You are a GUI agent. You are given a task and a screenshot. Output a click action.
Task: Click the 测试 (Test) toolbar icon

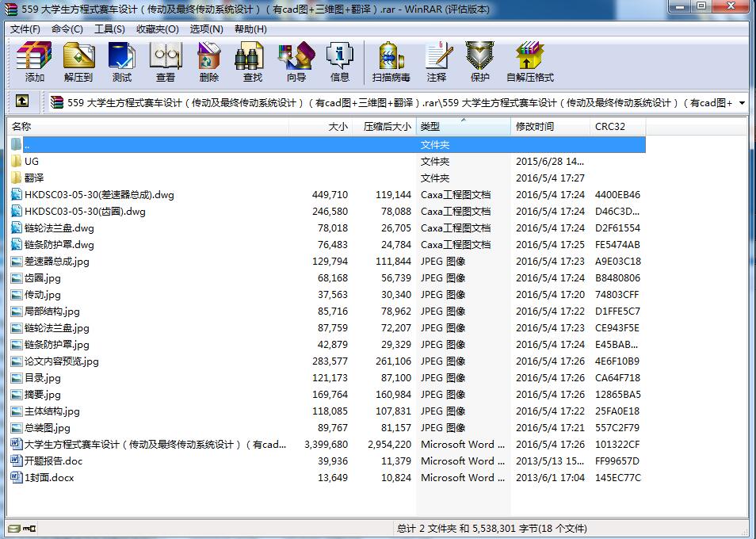(122, 62)
